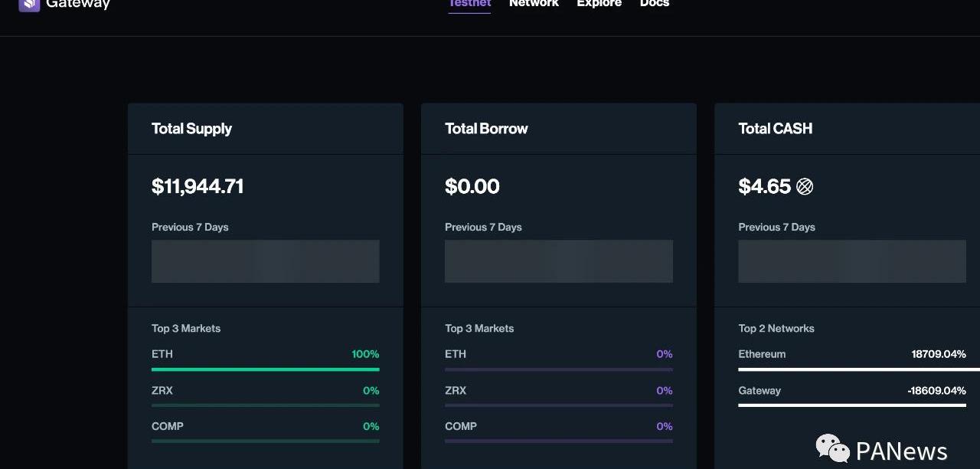Open the Testnet tab
The height and width of the screenshot is (469, 980).
click(469, 3)
